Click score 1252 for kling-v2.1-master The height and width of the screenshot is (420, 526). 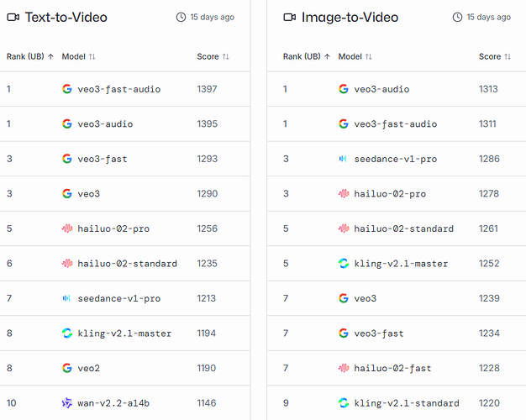tap(489, 263)
